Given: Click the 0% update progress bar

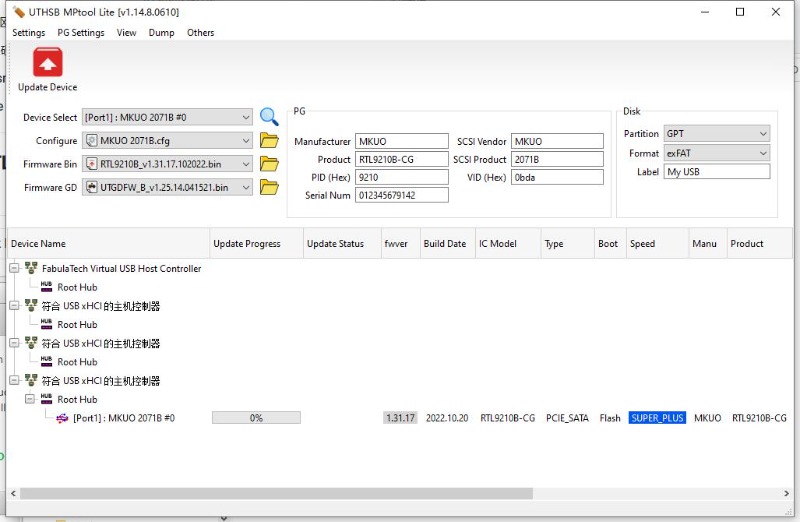Looking at the screenshot, I should coord(256,418).
